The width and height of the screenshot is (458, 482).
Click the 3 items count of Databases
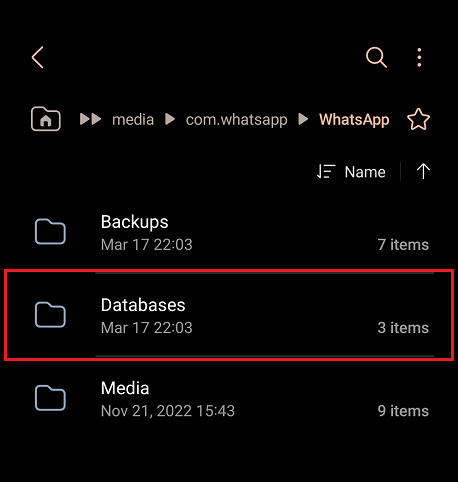point(403,328)
